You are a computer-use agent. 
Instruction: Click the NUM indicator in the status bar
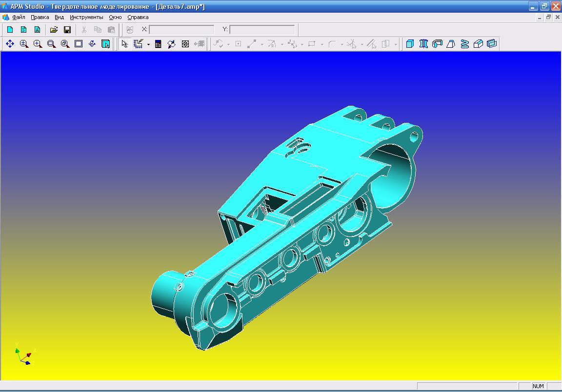click(538, 386)
